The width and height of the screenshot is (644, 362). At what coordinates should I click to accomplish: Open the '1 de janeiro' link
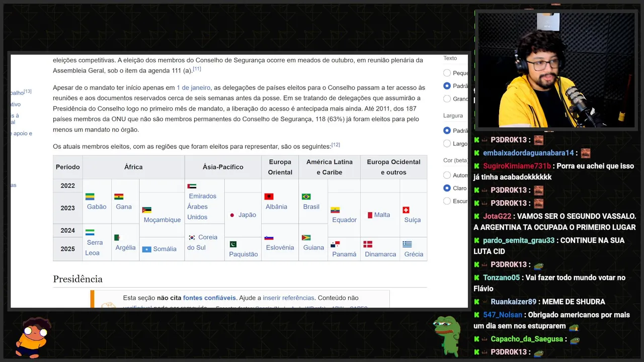pyautogui.click(x=194, y=87)
